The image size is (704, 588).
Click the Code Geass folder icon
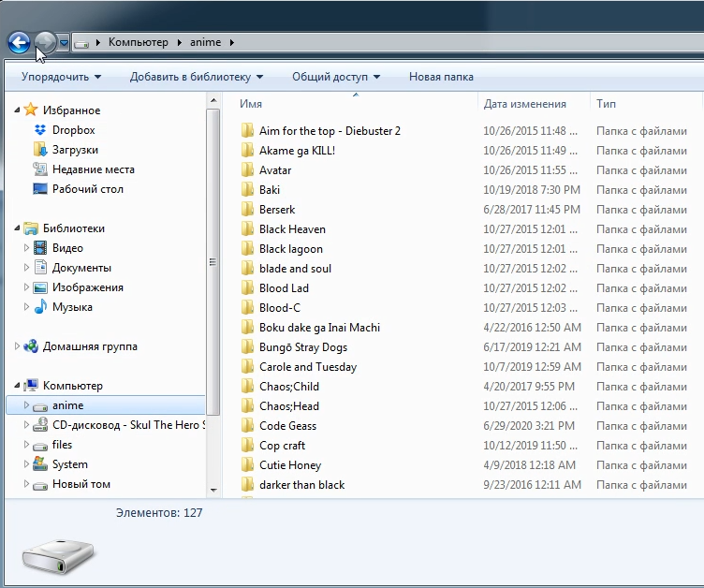247,425
